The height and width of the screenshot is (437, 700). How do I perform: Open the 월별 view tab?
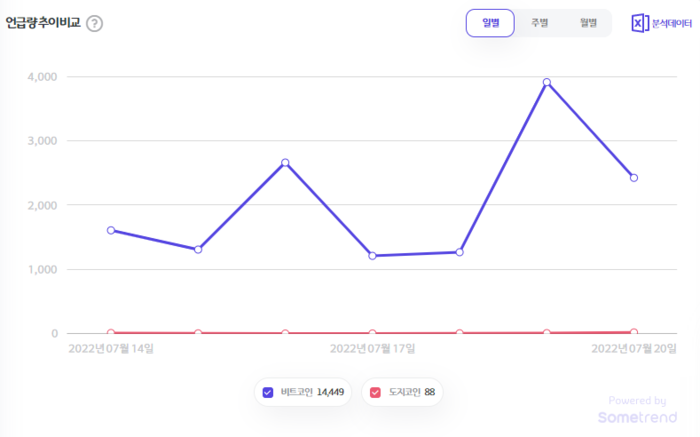click(x=587, y=23)
